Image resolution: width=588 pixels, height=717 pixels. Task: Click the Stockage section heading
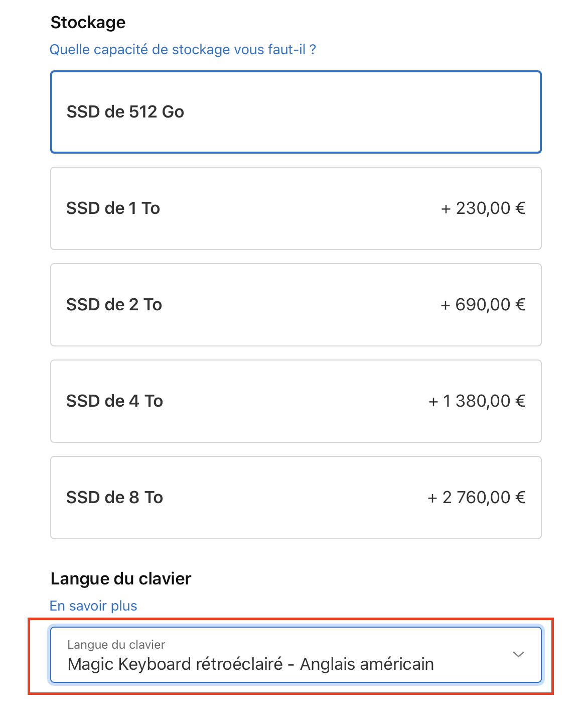click(88, 23)
